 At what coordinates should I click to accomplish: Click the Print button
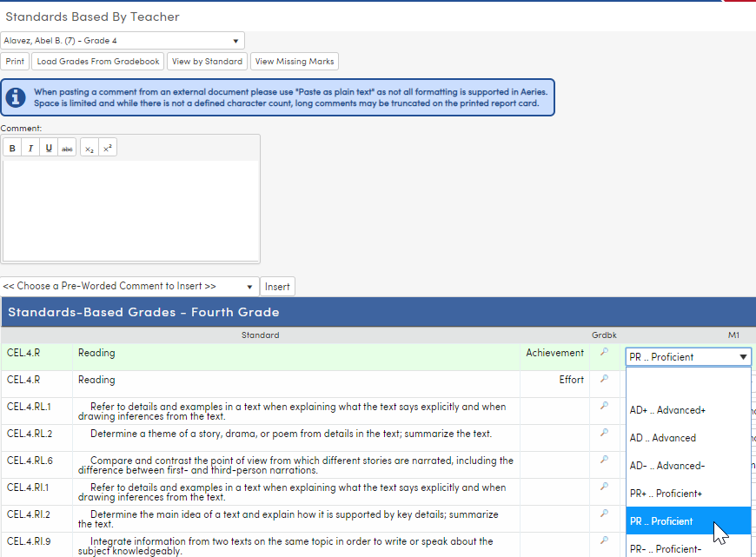(15, 61)
